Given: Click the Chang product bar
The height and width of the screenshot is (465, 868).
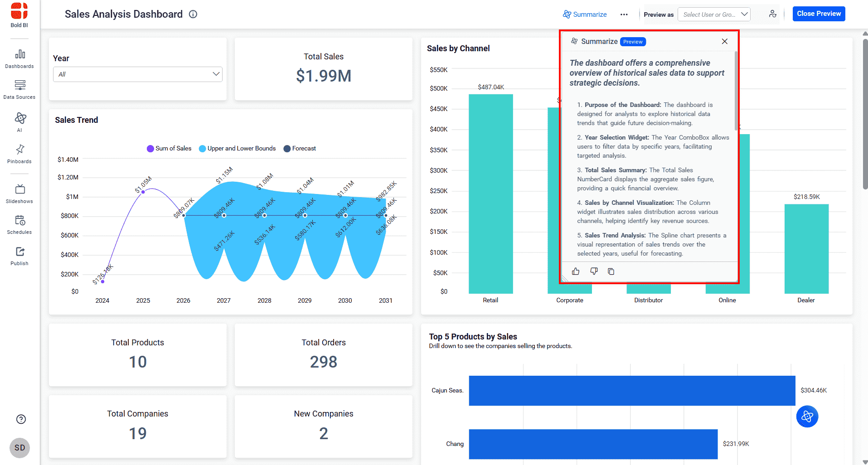Looking at the screenshot, I should (593, 444).
